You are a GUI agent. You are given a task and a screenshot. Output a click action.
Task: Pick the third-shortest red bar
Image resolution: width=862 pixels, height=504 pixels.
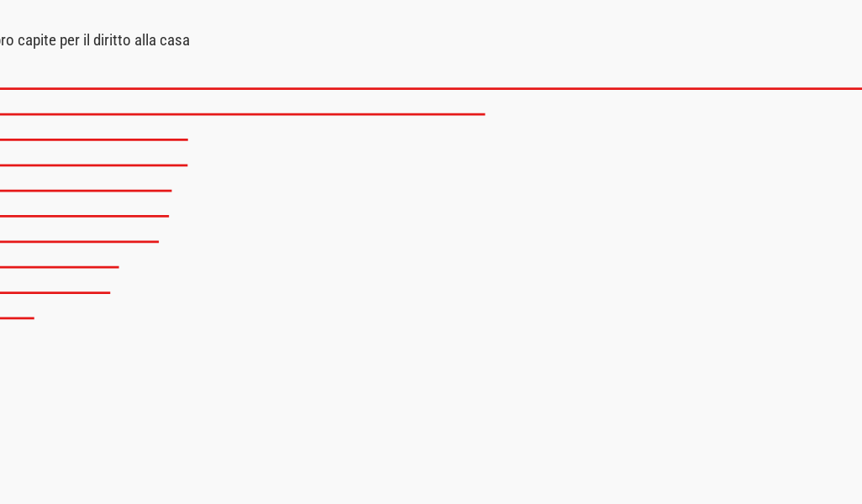click(59, 267)
